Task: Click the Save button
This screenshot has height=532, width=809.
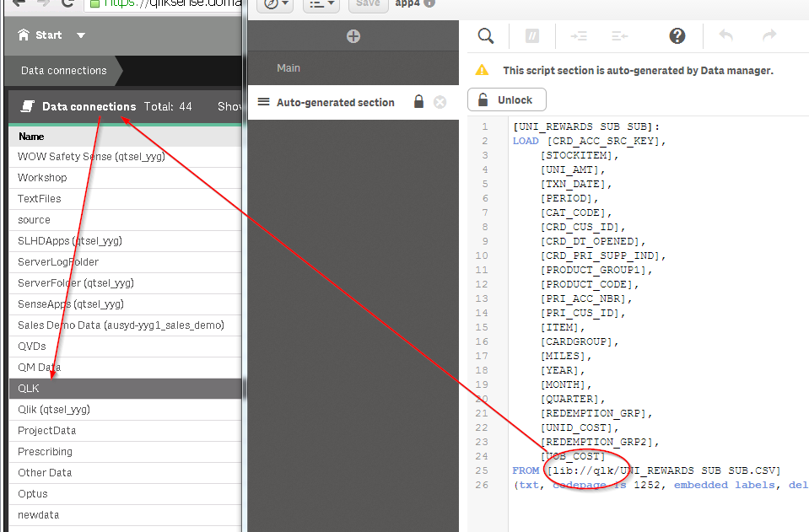Action: (368, 4)
